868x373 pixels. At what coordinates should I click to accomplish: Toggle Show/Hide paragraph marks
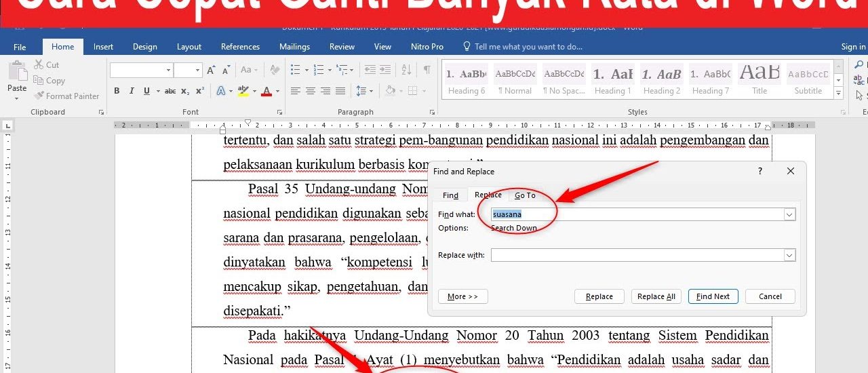427,70
